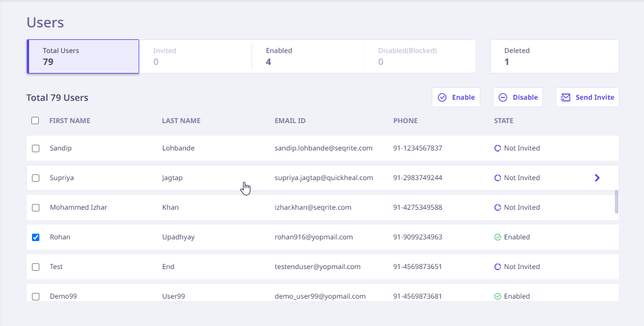Select the Total Users tab

[83, 56]
